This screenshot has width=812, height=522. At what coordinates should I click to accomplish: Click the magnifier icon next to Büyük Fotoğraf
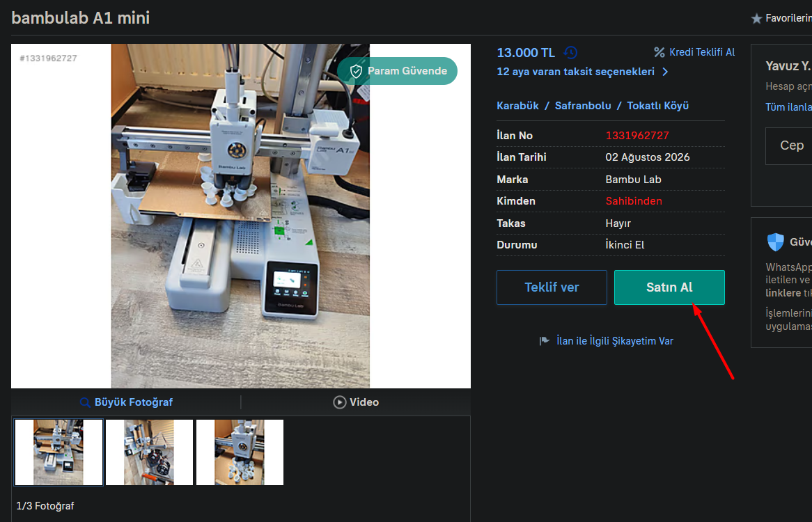click(x=86, y=402)
